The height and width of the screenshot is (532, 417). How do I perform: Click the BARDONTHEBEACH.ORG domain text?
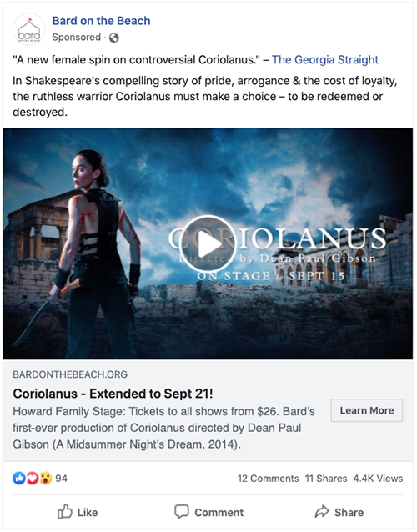coord(70,374)
